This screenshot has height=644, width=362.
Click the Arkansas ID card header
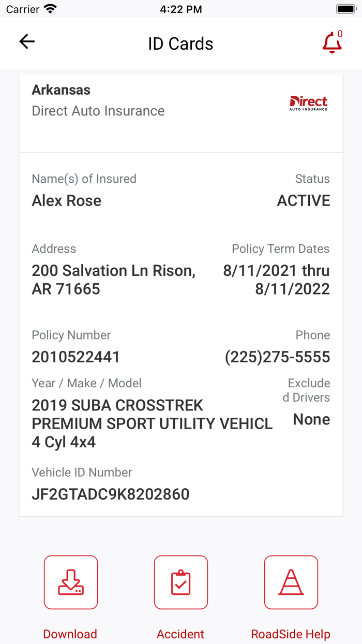tap(61, 90)
